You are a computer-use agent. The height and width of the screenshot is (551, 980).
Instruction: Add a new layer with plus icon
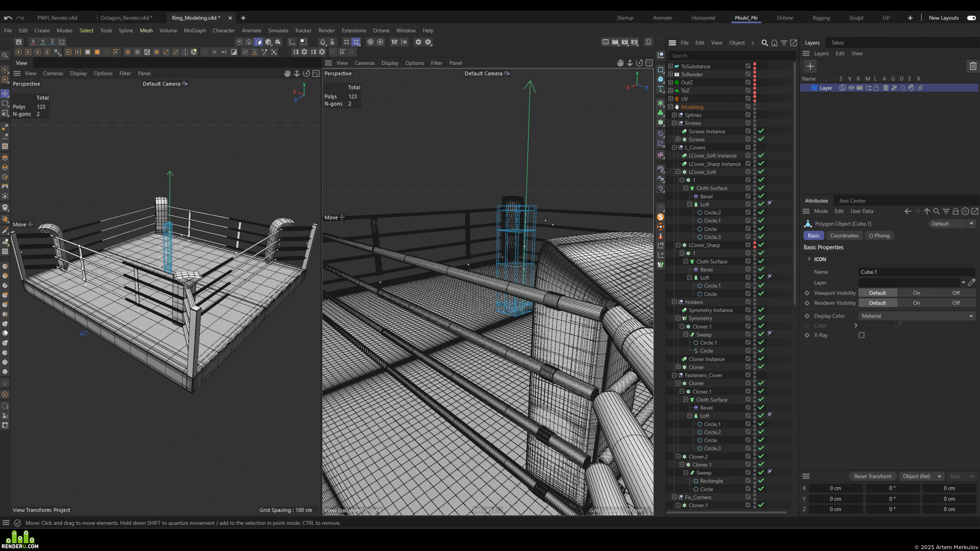click(810, 66)
